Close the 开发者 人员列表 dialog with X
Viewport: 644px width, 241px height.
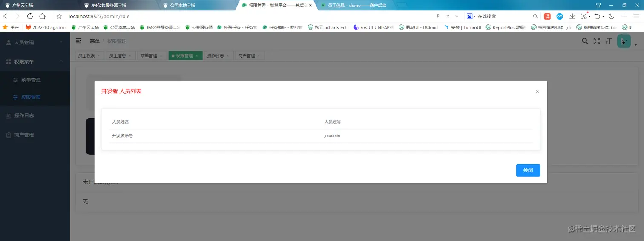coord(537,91)
